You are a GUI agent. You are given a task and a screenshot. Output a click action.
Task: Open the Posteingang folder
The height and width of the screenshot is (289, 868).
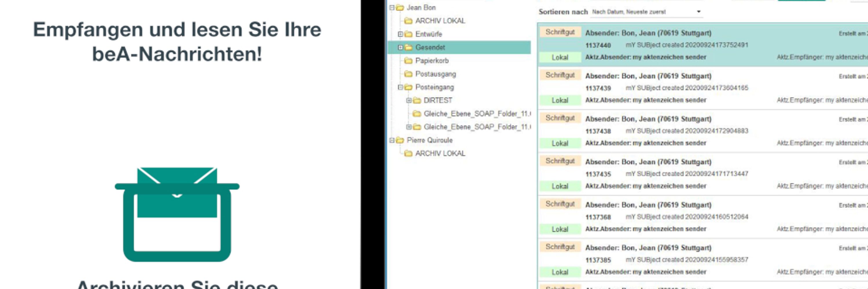tap(434, 87)
